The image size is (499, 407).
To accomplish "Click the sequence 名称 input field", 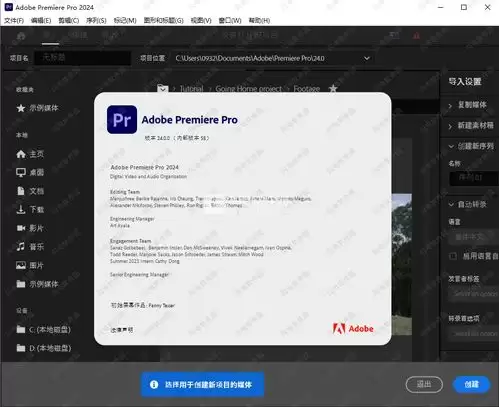I will tap(474, 178).
